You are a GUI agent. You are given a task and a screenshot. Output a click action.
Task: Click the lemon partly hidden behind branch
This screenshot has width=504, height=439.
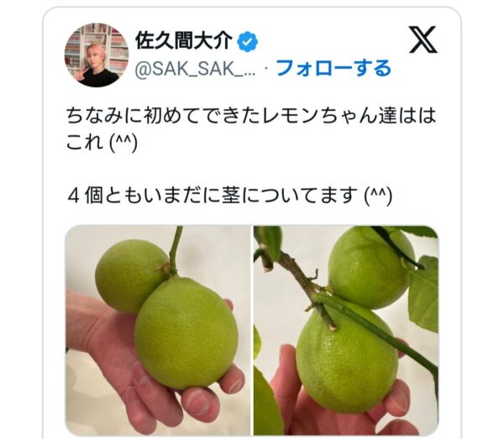(x=371, y=267)
